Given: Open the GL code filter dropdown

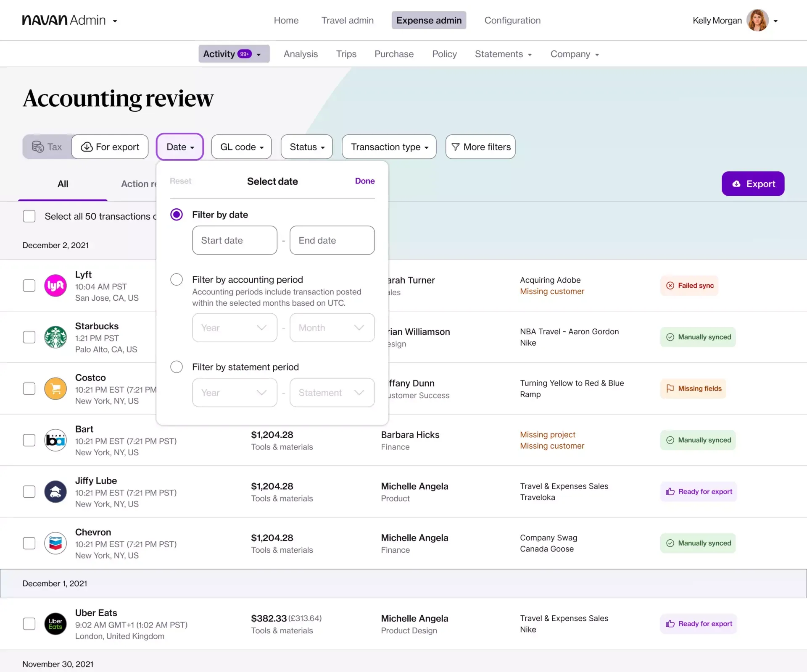Looking at the screenshot, I should click(242, 147).
